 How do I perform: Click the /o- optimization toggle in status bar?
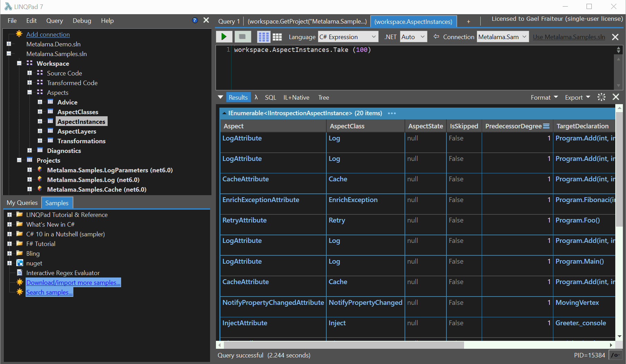pyautogui.click(x=615, y=355)
